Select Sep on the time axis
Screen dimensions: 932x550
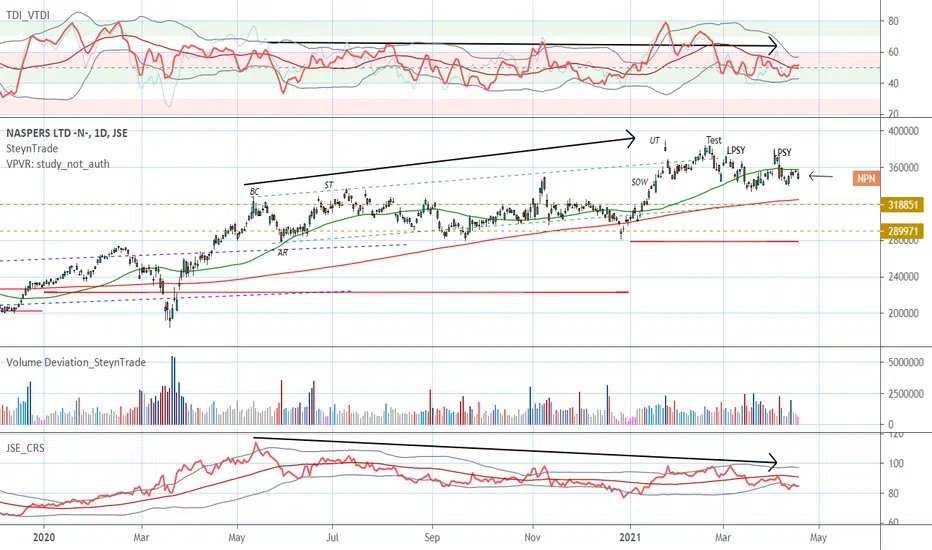[x=432, y=538]
